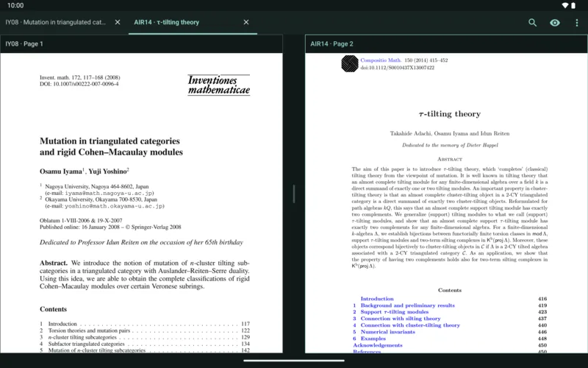
Task: Open Background and preliminary results link
Action: coord(408,305)
